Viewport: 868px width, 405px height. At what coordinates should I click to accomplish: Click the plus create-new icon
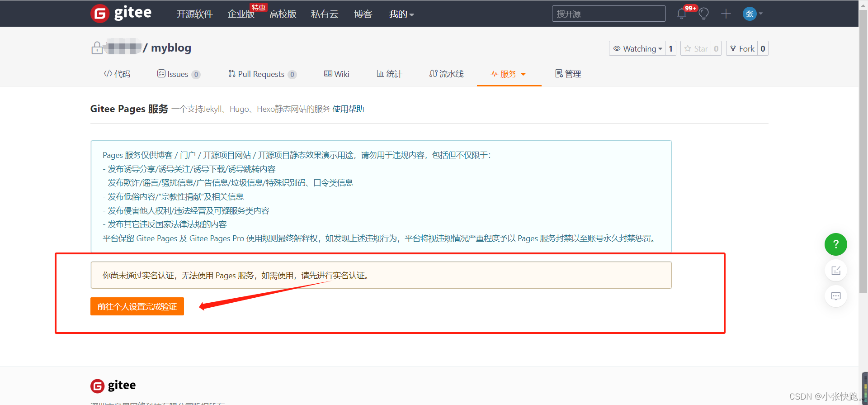pos(726,14)
